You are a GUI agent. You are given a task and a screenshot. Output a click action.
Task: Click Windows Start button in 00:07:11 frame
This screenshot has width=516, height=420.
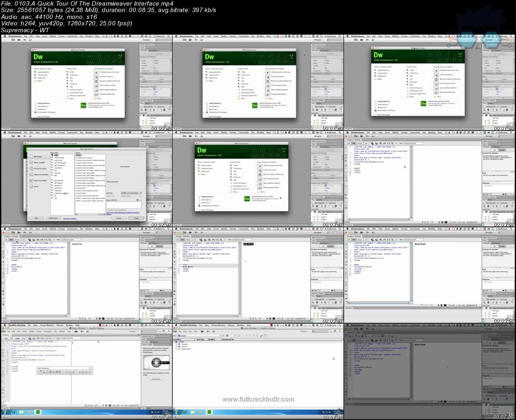tap(176, 412)
